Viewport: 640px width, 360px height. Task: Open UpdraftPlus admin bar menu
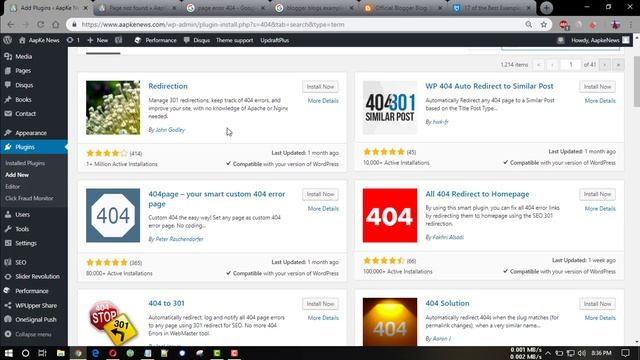(x=274, y=40)
